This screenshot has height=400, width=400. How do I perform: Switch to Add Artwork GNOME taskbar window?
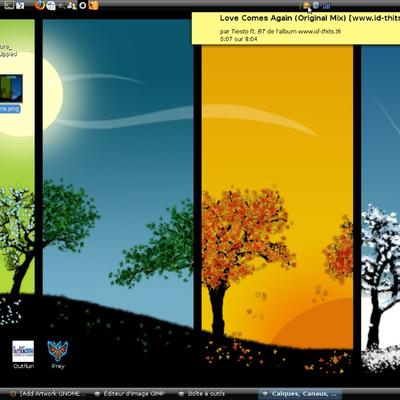[x=47, y=394]
